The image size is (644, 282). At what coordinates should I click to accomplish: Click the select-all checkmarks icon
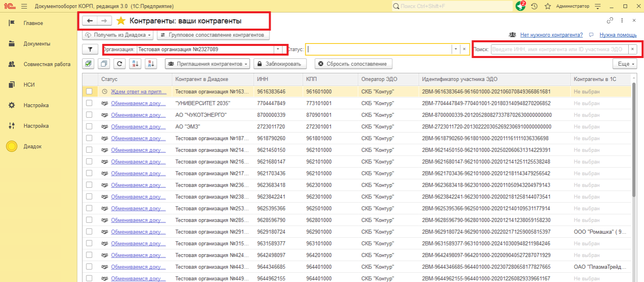[x=88, y=64]
